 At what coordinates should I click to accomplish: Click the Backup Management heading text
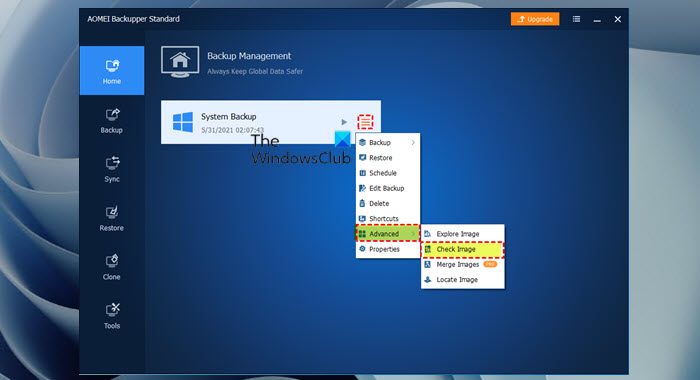point(249,56)
